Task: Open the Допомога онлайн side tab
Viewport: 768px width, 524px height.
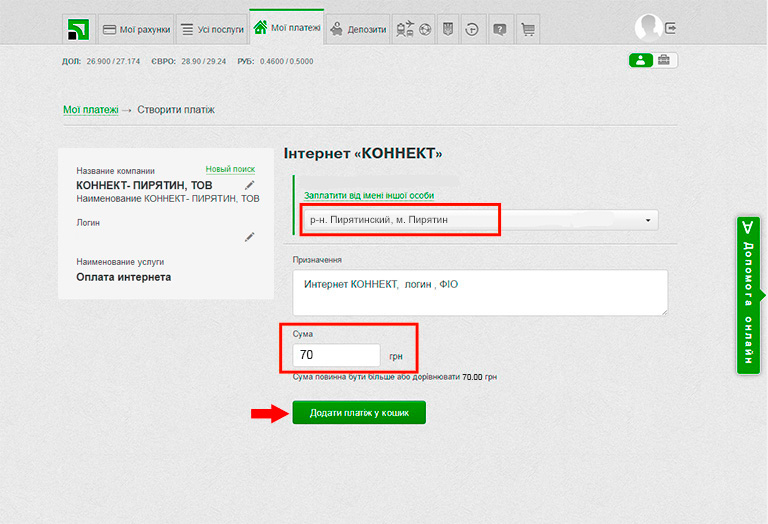Action: coord(749,295)
